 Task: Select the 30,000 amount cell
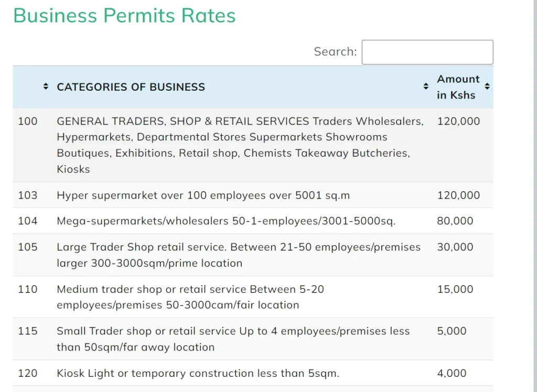click(455, 247)
